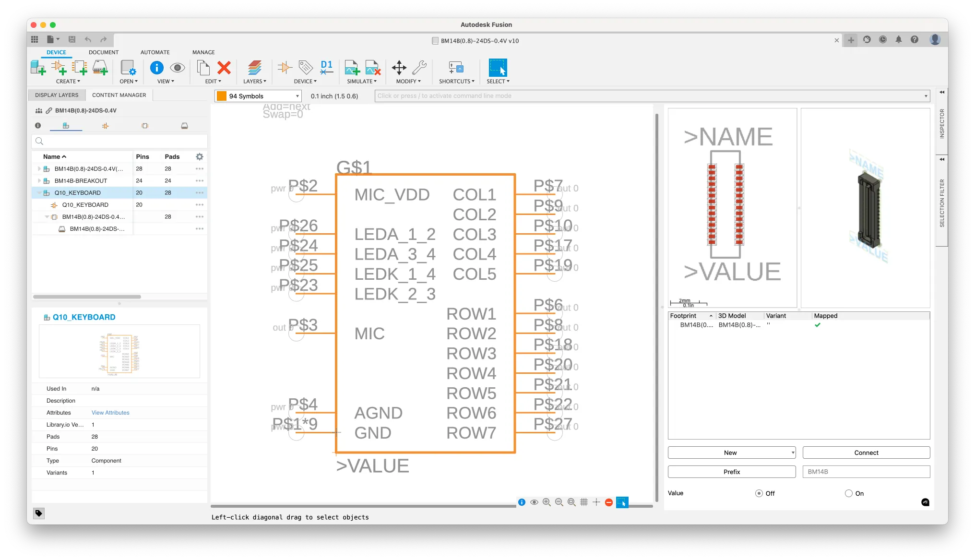The image size is (975, 560).
Task: Click the red stop icon in canvas toolbar
Action: (609, 502)
